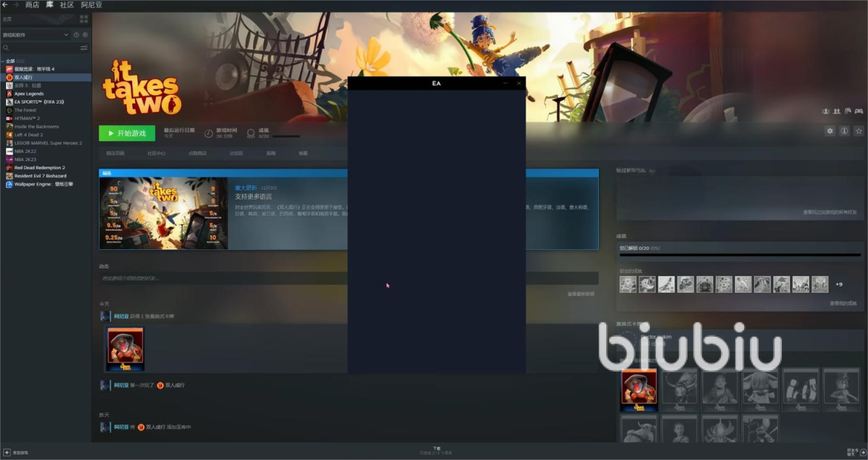Open game settings gear icon
This screenshot has width=868, height=460.
click(x=829, y=131)
